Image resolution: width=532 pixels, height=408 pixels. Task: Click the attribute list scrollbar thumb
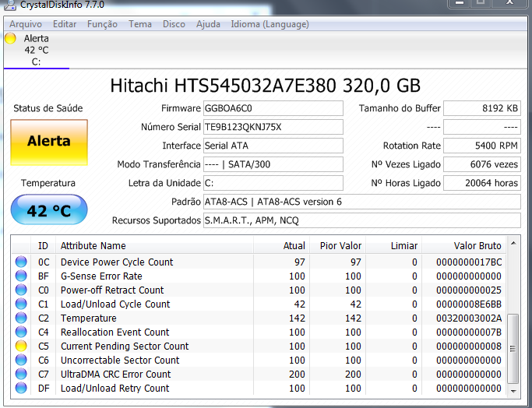point(513,348)
